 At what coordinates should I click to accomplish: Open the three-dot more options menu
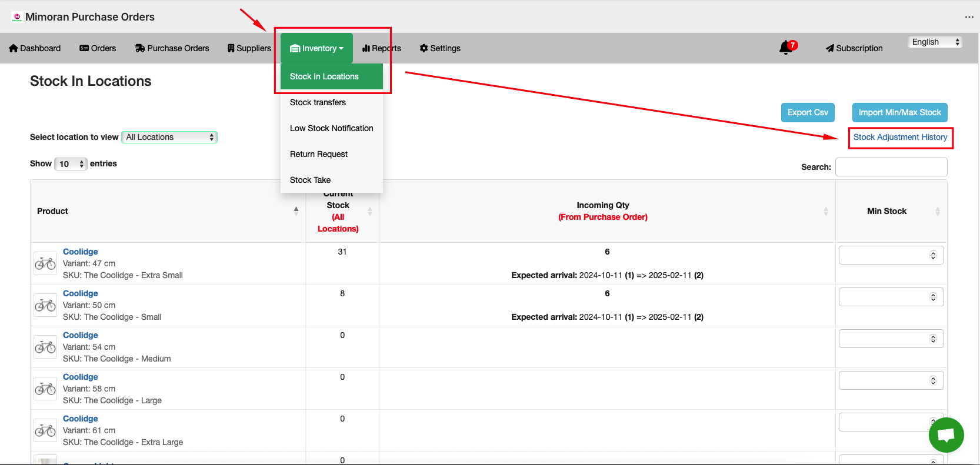(969, 17)
